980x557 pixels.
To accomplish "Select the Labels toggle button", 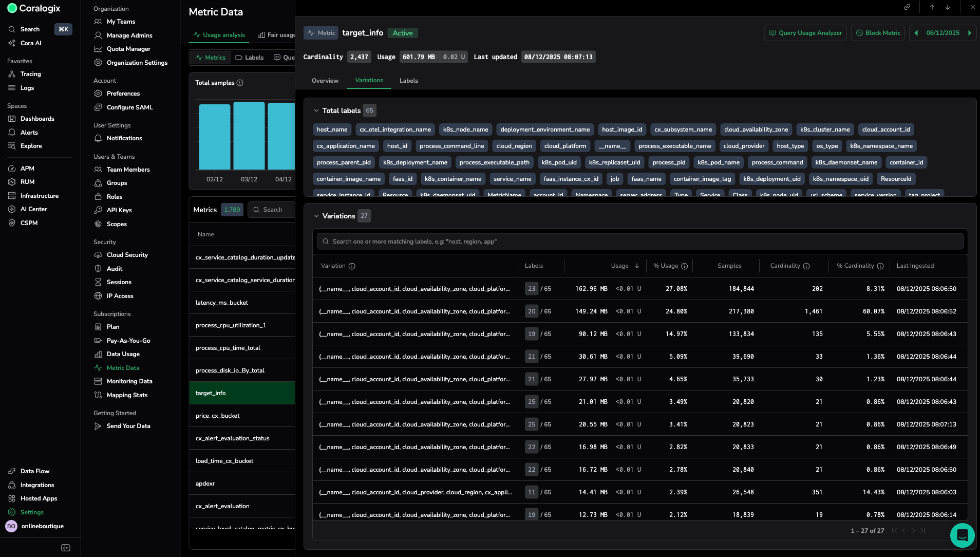I will [x=250, y=58].
